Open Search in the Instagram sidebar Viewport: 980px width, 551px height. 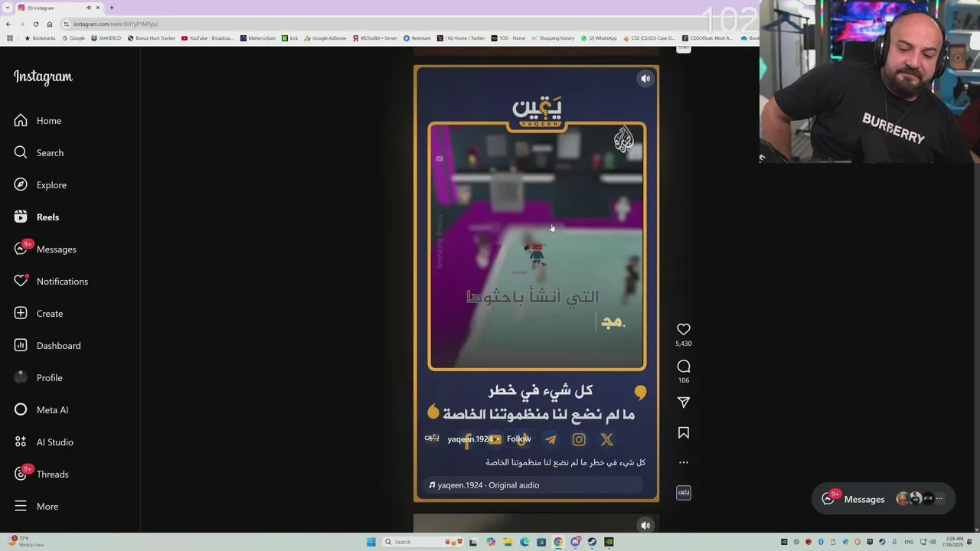coord(38,153)
